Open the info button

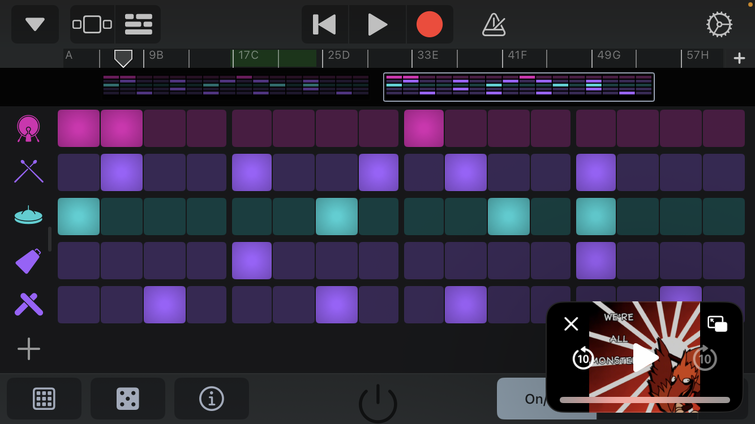pos(211,398)
